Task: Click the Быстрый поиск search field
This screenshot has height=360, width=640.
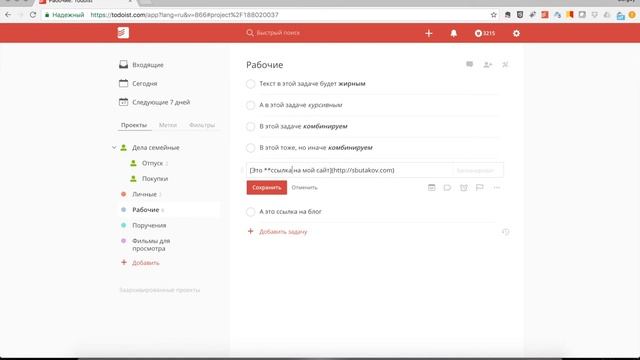Action: coord(278,33)
